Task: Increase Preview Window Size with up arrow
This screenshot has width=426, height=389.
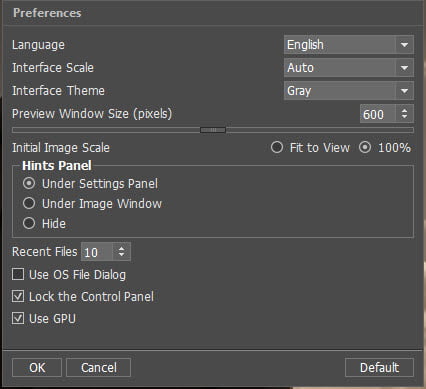Action: tap(404, 111)
